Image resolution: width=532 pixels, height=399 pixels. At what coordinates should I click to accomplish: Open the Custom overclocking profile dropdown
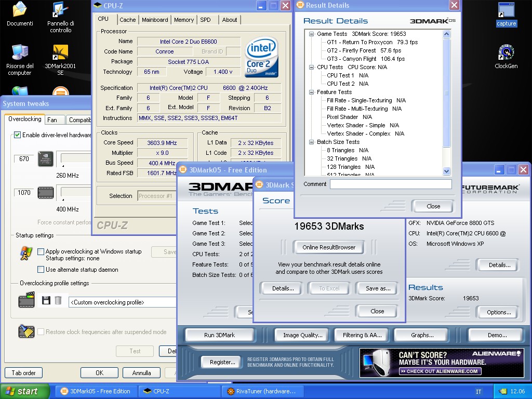123,302
